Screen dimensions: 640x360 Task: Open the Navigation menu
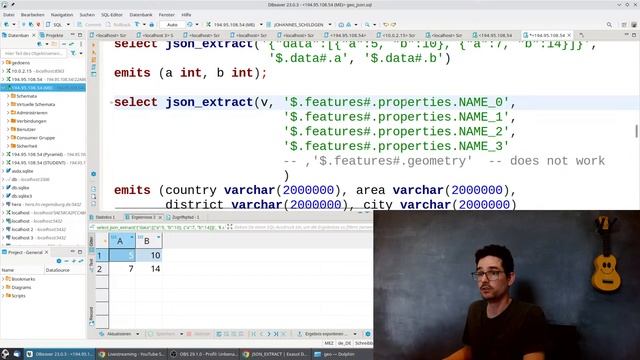(62, 15)
